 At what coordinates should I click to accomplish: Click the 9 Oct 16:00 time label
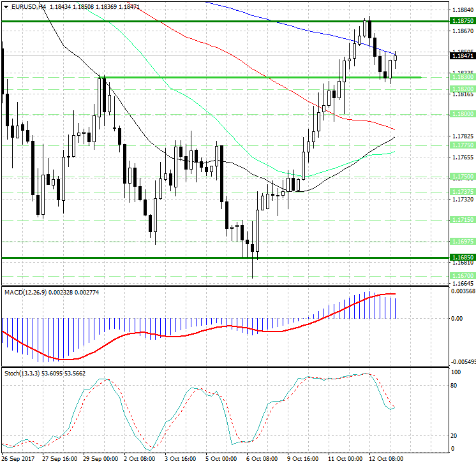[x=302, y=458]
